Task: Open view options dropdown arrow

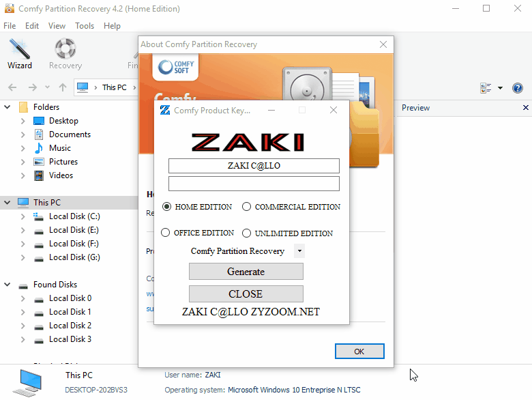Action: [x=500, y=88]
